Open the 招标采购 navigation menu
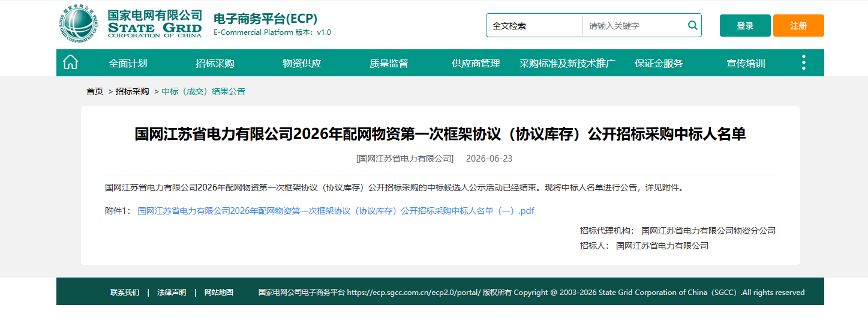The width and height of the screenshot is (868, 325). [x=215, y=63]
